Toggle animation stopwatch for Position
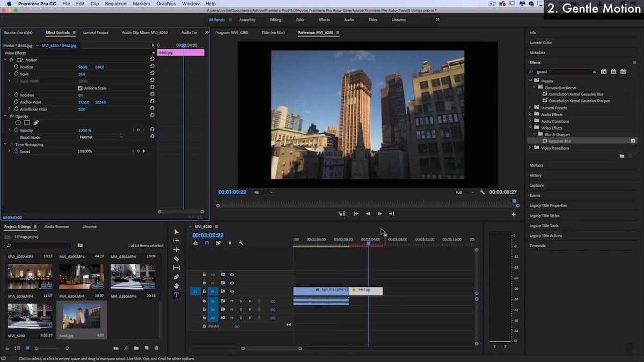Screen dimensions: 644x362 (16, 67)
